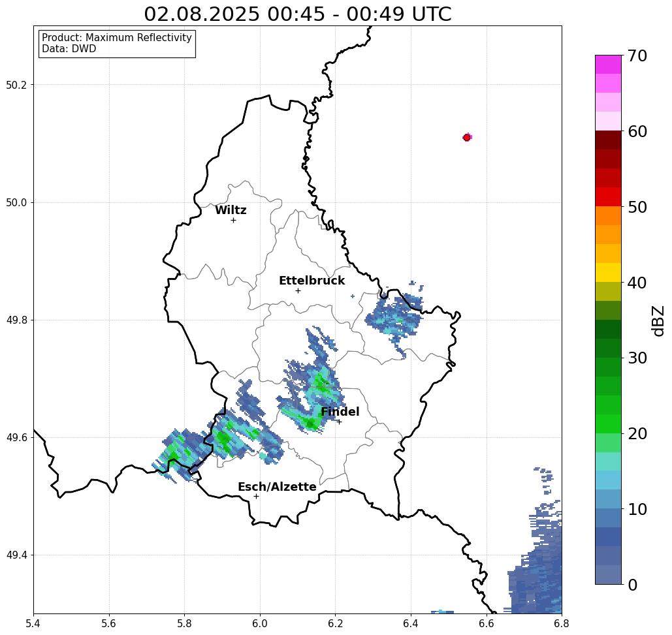Click the longitude tick label 6.4
Viewport: 672px width, 635px height.
pyautogui.click(x=411, y=623)
